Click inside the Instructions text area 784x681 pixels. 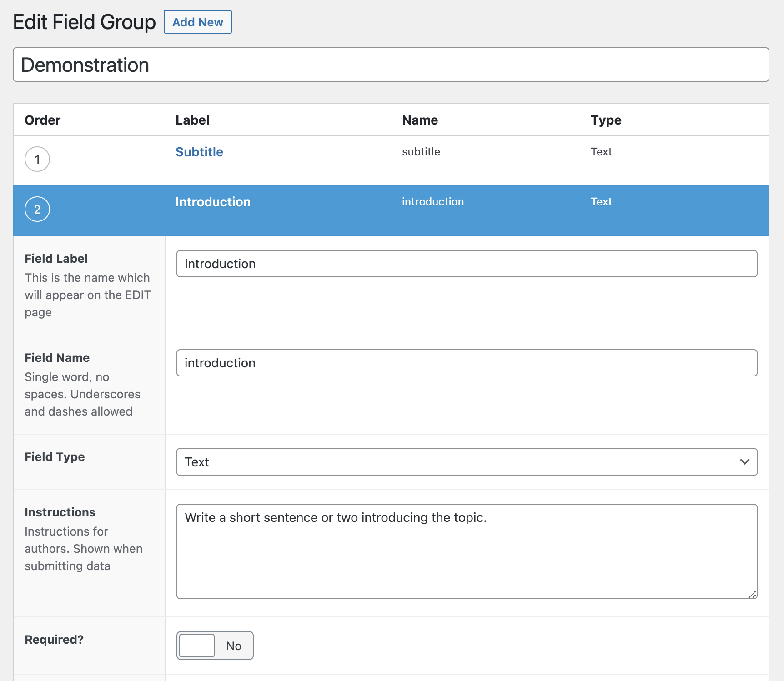point(467,550)
